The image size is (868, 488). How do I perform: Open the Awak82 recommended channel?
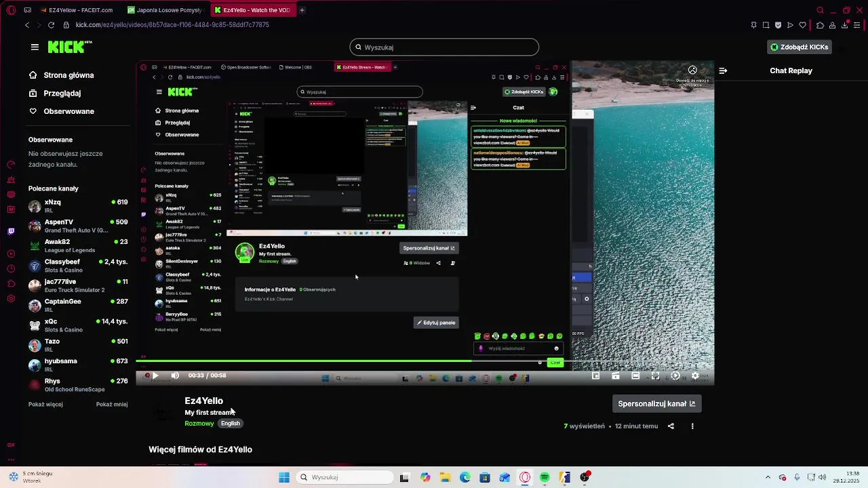tap(78, 245)
